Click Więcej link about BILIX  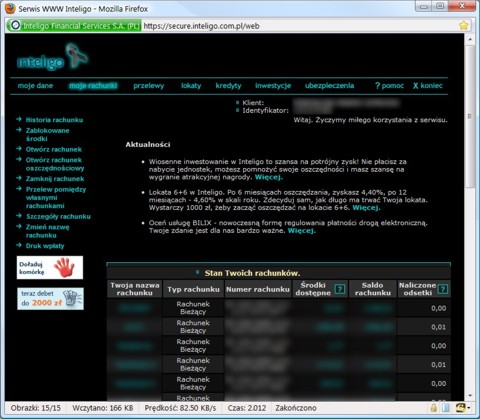[x=301, y=231]
